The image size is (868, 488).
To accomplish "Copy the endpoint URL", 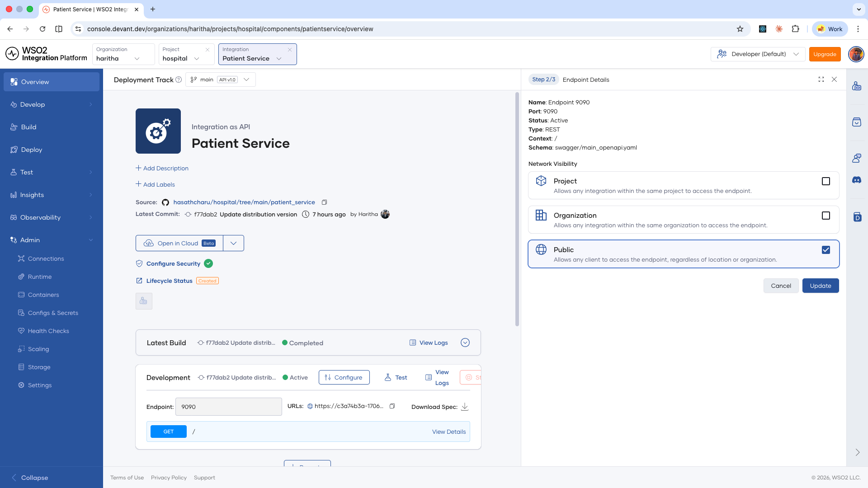I will (392, 406).
